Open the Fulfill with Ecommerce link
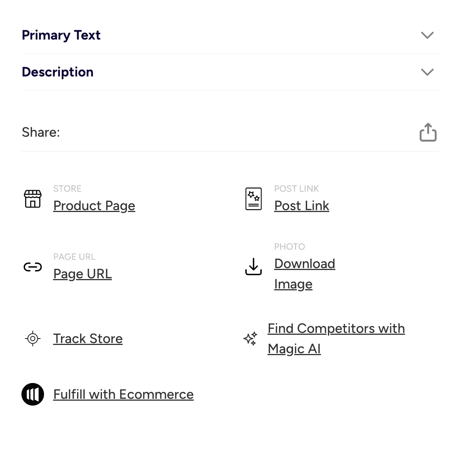This screenshot has height=476, width=459. (x=123, y=395)
